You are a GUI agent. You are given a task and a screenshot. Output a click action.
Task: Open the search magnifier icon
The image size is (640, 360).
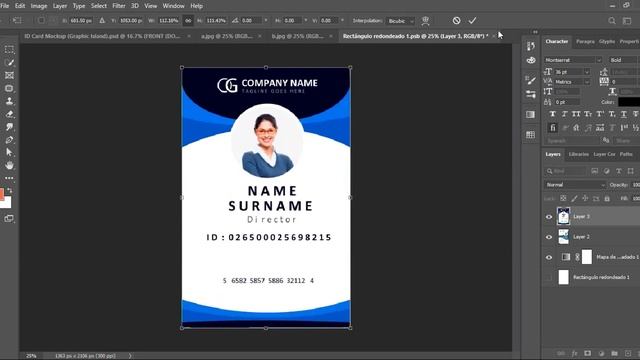[612, 21]
